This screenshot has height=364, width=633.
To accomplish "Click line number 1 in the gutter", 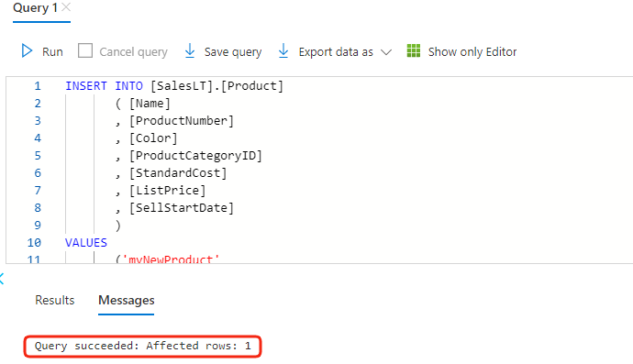I will pyautogui.click(x=38, y=86).
